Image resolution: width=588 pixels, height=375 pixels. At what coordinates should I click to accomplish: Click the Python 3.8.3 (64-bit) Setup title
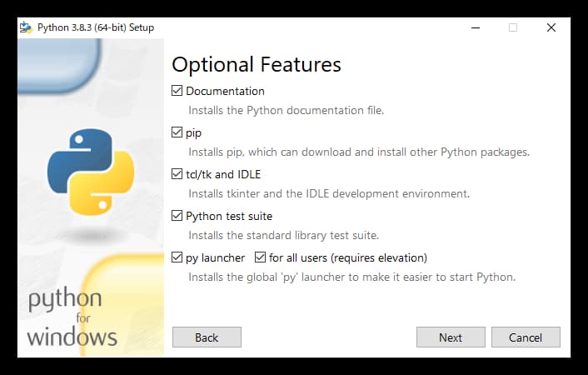tap(96, 27)
